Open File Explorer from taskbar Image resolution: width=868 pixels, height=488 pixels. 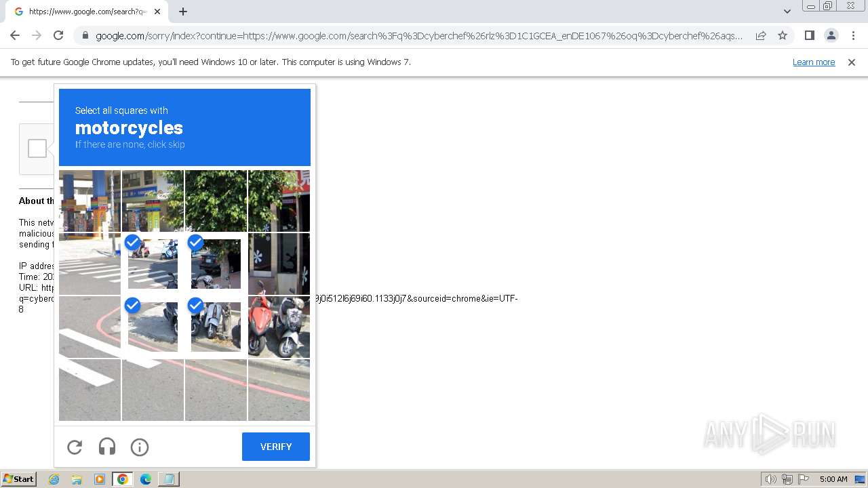click(77, 479)
